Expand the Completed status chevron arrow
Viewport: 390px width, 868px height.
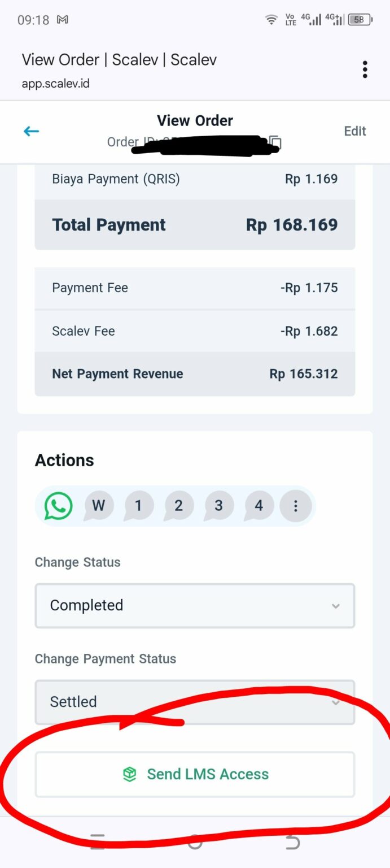pos(336,605)
